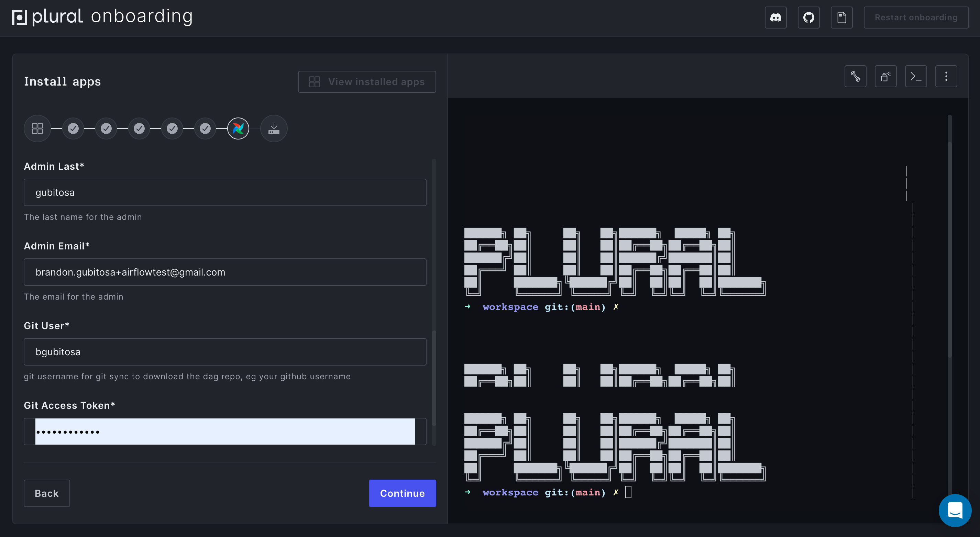This screenshot has width=980, height=537.
Task: Select the first completed checkmark step
Action: (73, 128)
